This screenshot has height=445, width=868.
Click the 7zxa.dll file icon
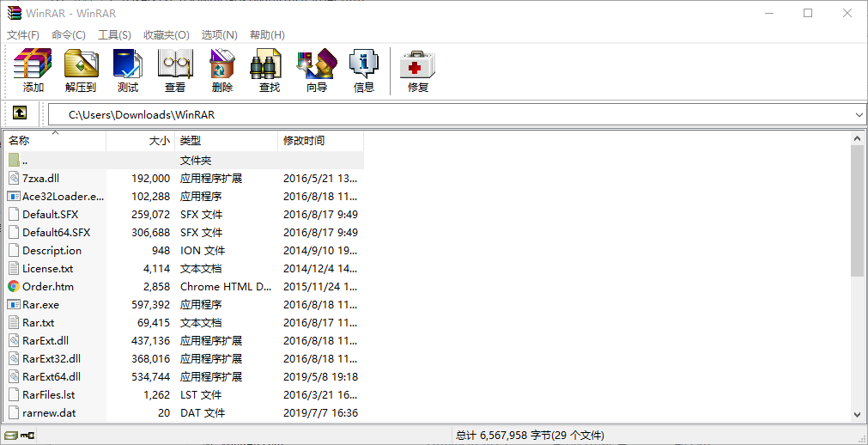14,179
